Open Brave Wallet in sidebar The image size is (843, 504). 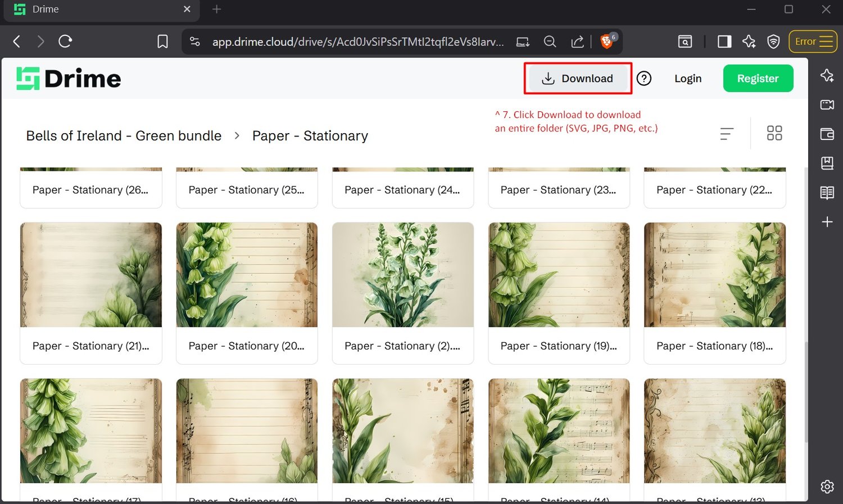pos(827,134)
